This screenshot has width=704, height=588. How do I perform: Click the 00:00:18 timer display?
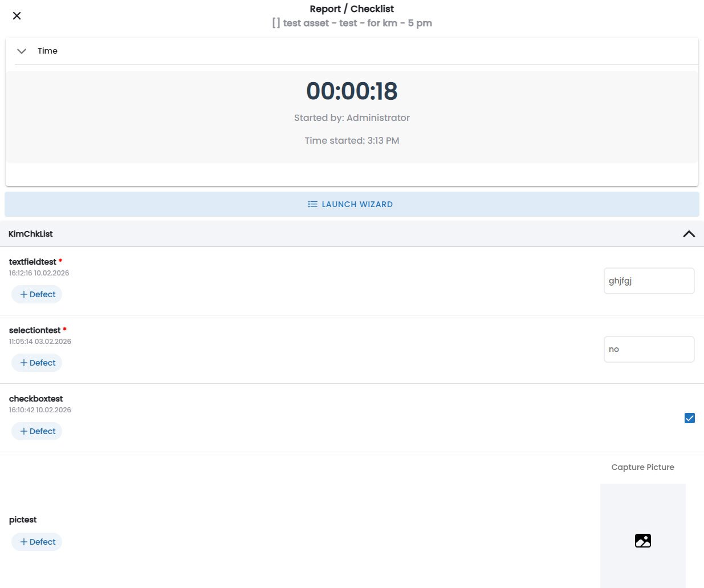(352, 91)
